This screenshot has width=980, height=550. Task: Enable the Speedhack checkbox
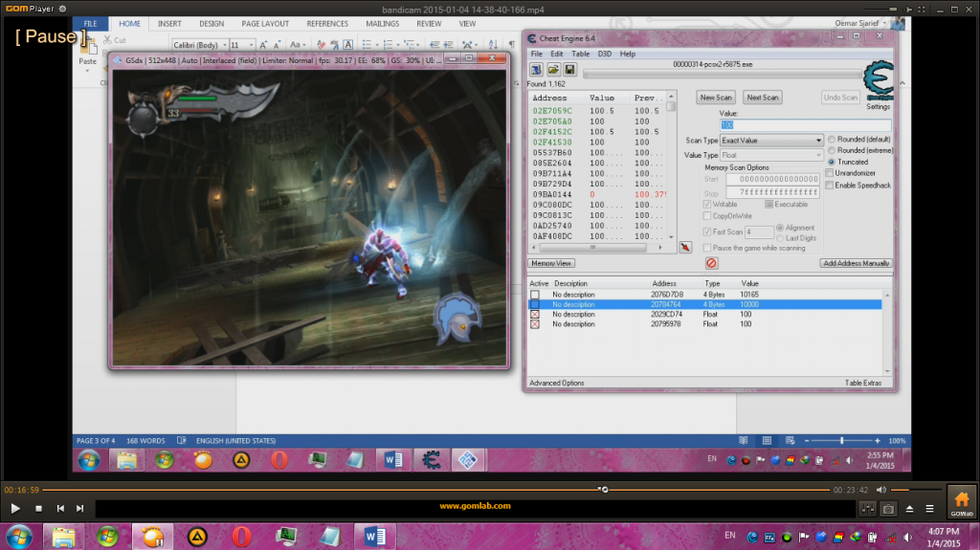(830, 185)
